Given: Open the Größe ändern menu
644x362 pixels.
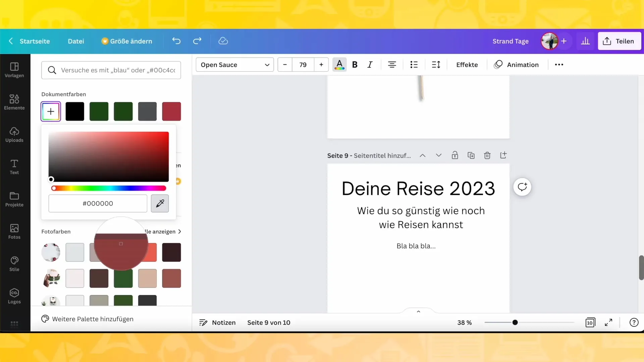Looking at the screenshot, I should pos(127,41).
